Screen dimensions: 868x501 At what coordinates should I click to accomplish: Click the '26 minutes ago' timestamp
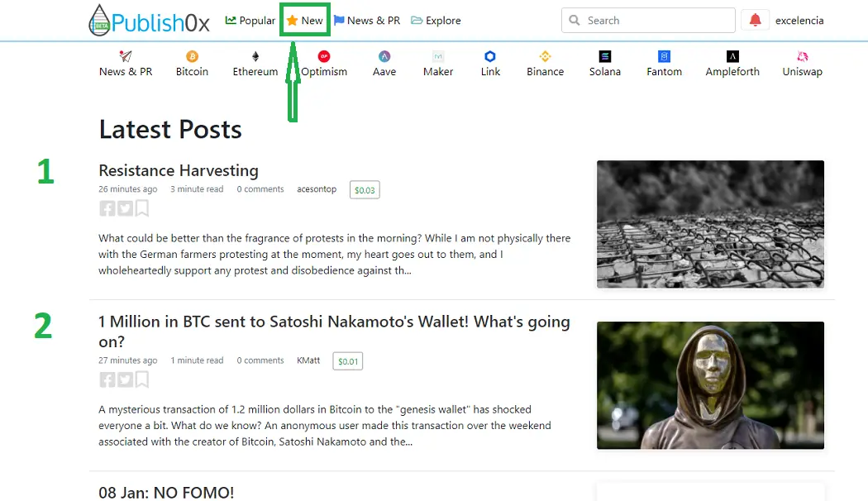tap(128, 189)
